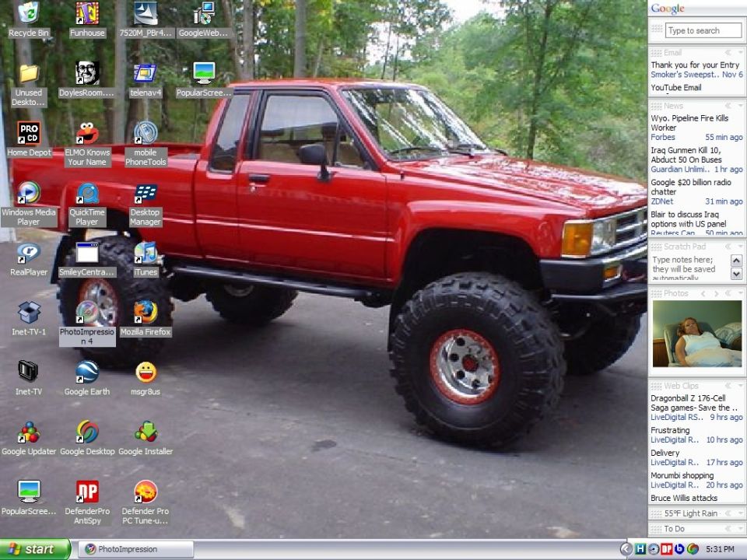Select the DefenderPro AntiSpy icon
The height and width of the screenshot is (560, 747).
tap(87, 503)
